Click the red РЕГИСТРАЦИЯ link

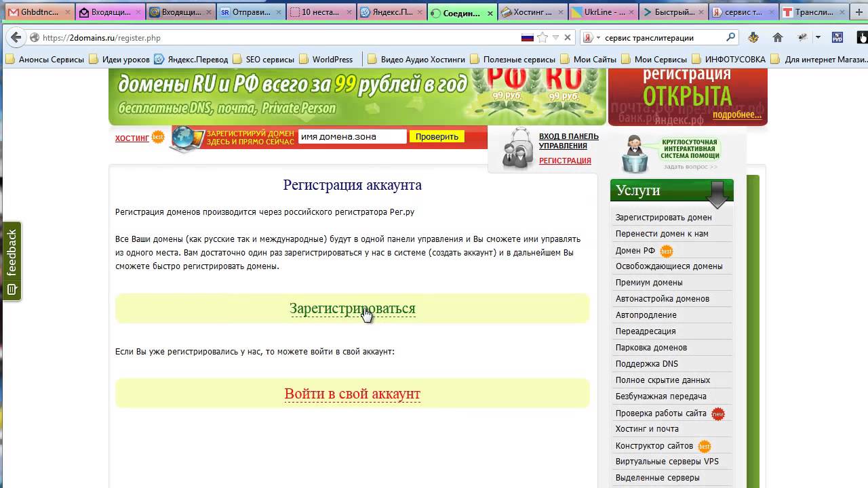(x=565, y=161)
